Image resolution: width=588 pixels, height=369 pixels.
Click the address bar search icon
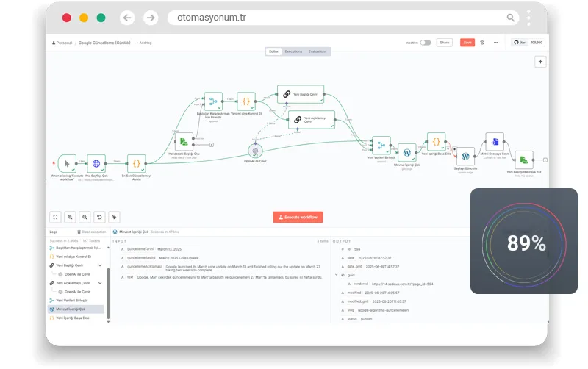[x=510, y=18]
